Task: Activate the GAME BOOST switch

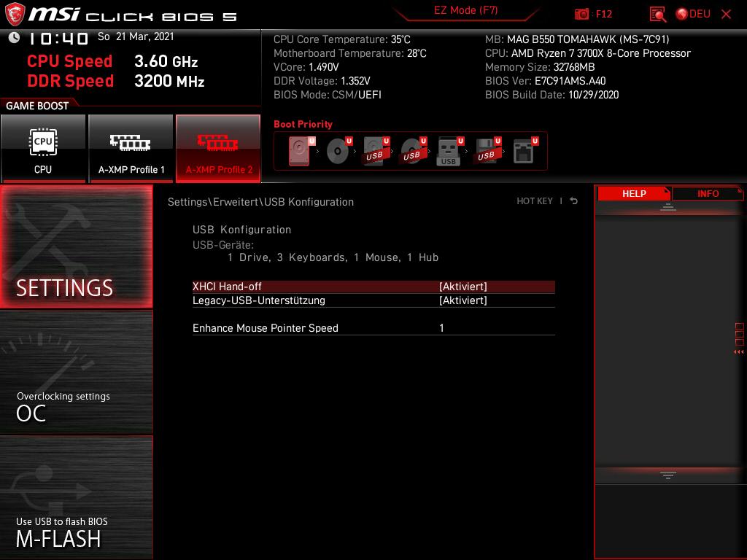Action: 38,106
